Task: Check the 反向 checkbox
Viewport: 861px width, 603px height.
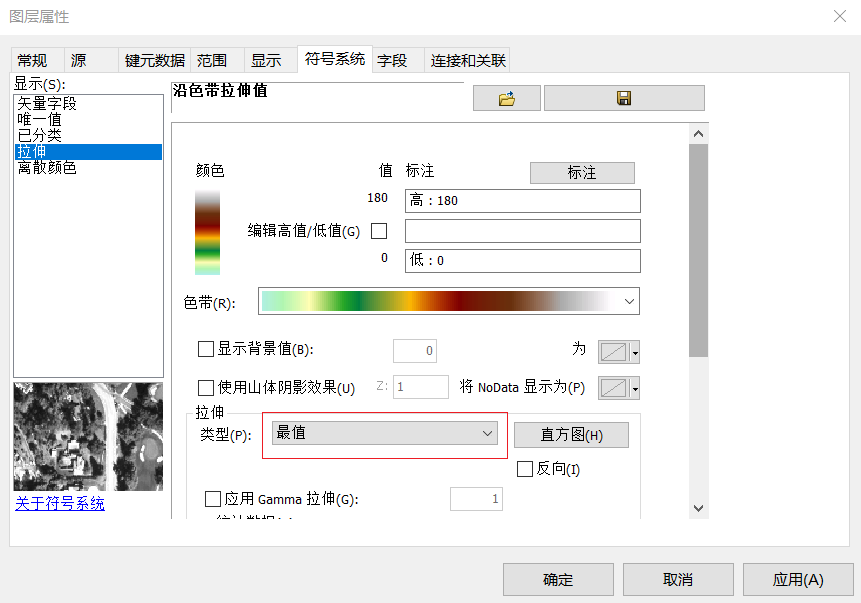Action: tap(525, 469)
